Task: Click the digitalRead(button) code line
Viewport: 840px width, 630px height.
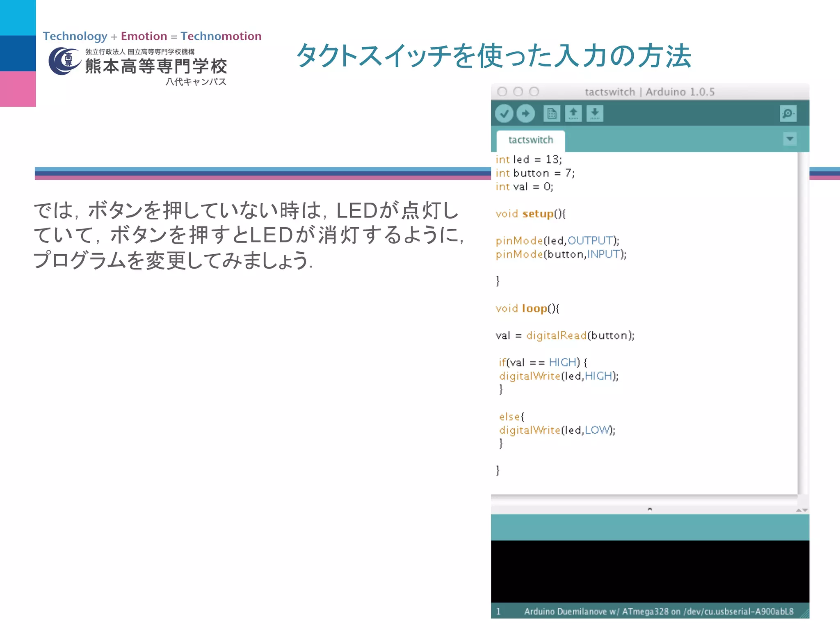Action: [565, 336]
